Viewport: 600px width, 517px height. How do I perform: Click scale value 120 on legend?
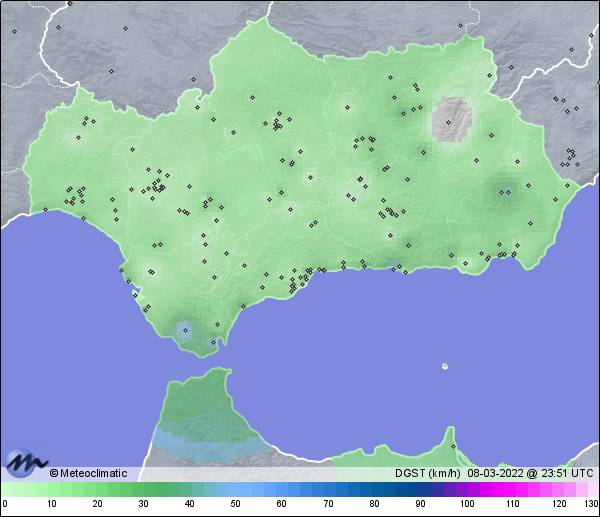pos(559,504)
